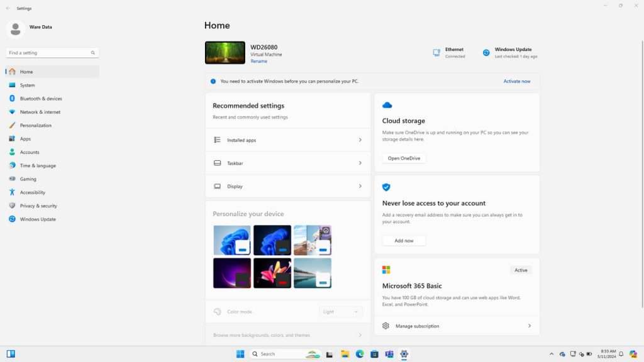Screen dimensions: 644x362
Task: Expand Manage subscription row
Action: click(x=457, y=326)
